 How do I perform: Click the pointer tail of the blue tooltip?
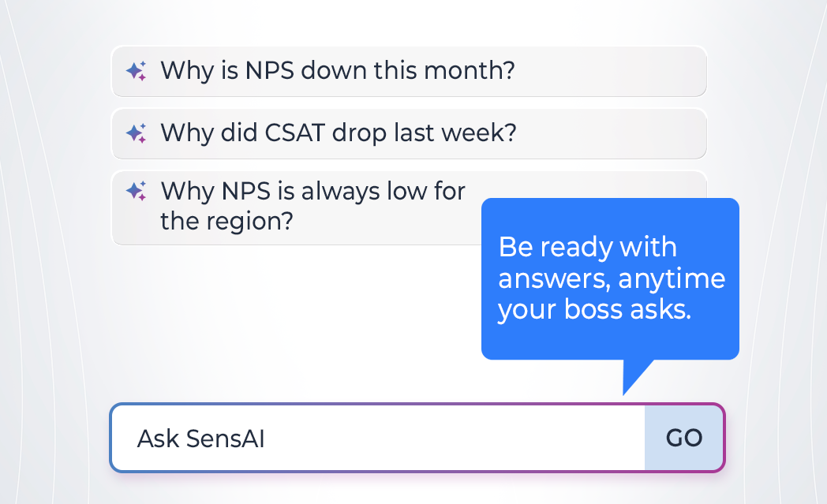pyautogui.click(x=633, y=374)
